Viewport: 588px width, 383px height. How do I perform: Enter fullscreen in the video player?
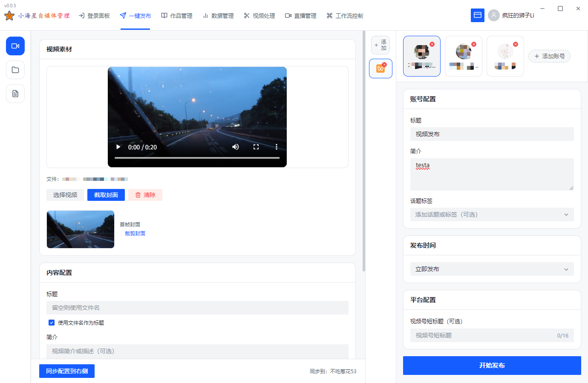(x=256, y=146)
